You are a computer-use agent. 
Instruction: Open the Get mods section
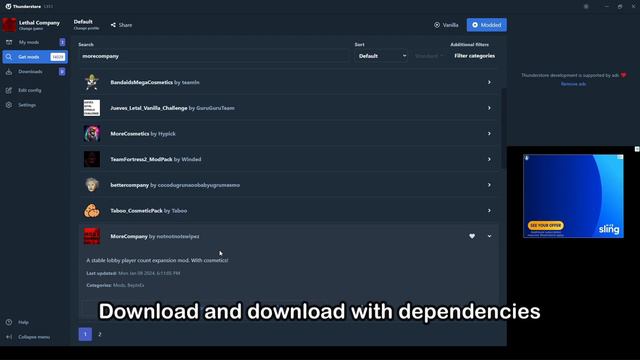click(35, 57)
